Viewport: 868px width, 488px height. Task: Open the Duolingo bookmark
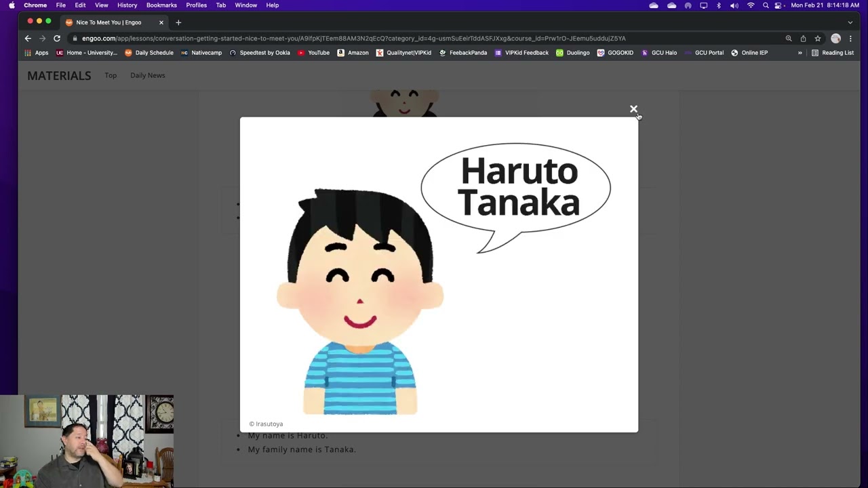(573, 53)
